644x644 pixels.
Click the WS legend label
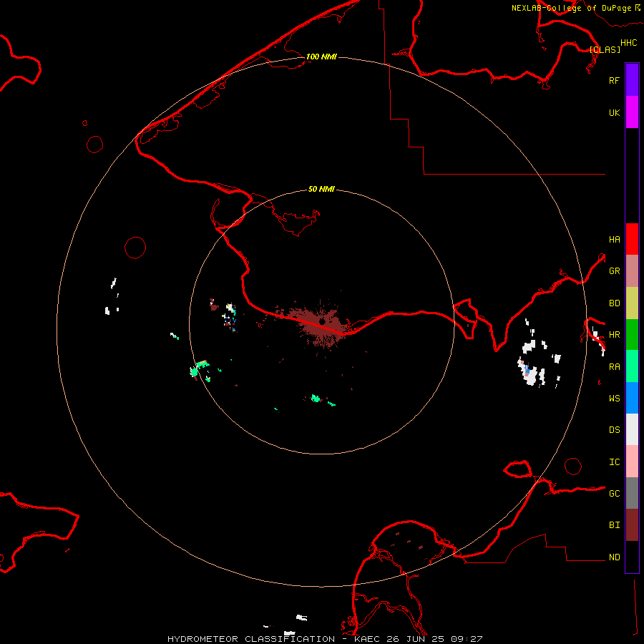[x=614, y=399]
